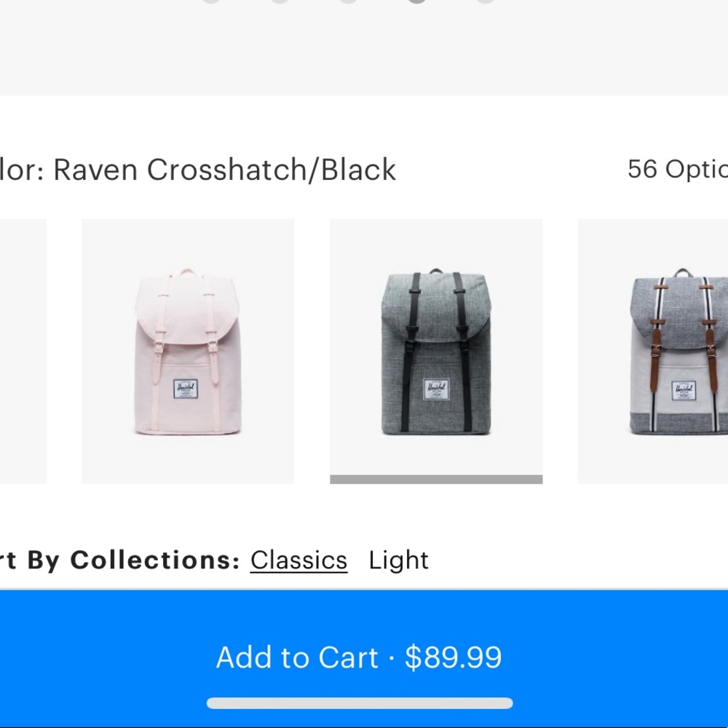
Task: Jump to the first image carousel dot
Action: tap(211, 1)
